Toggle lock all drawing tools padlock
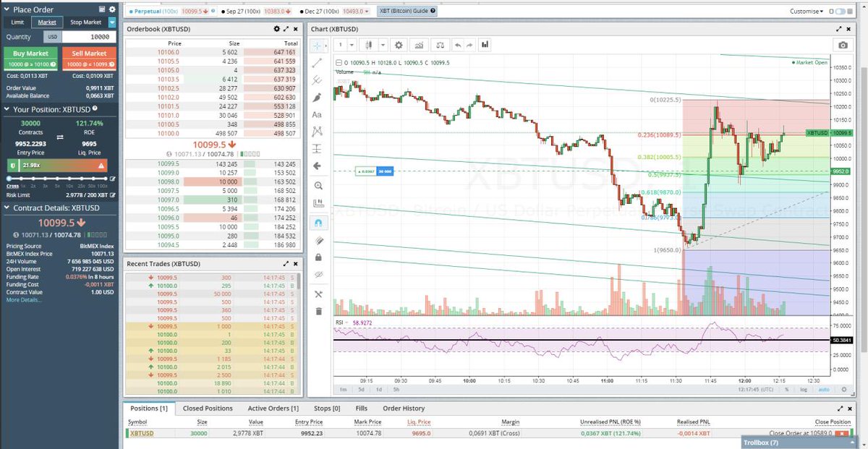The width and height of the screenshot is (868, 449). click(318, 257)
